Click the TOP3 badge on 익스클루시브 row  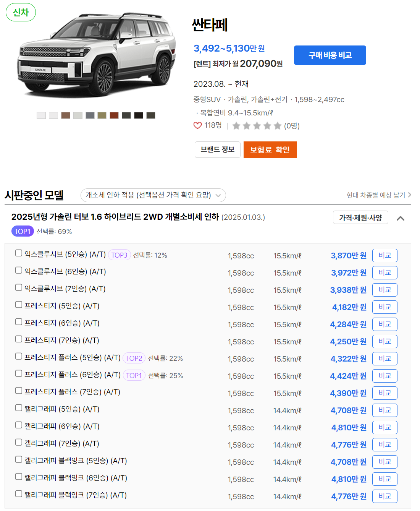click(x=120, y=255)
